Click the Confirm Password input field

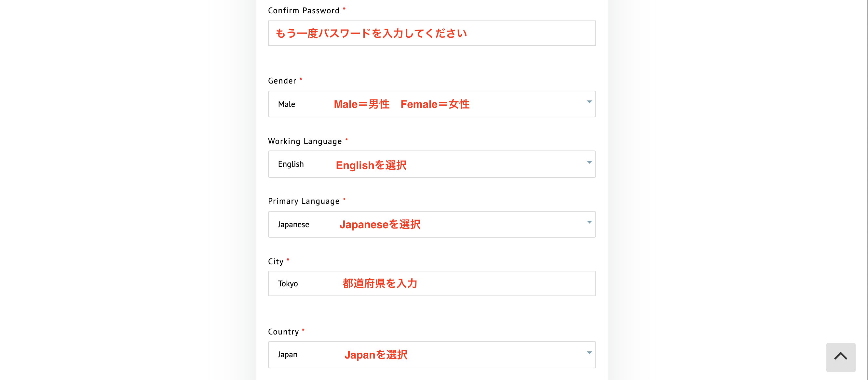(432, 33)
